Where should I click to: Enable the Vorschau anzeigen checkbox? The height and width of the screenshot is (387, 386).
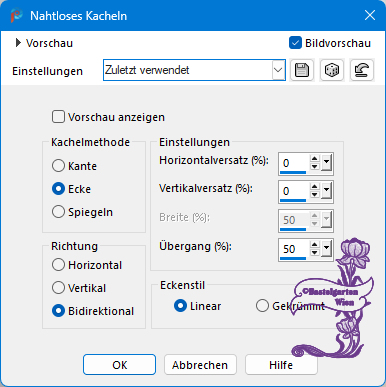point(58,117)
